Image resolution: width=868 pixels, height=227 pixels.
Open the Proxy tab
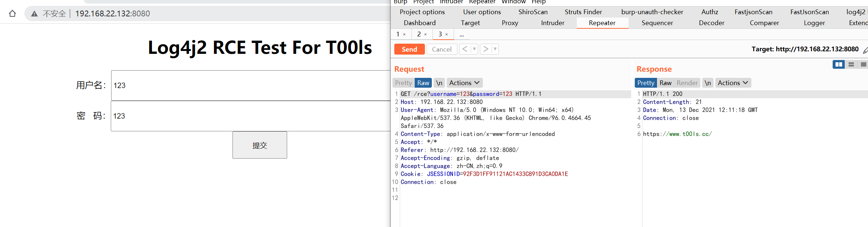510,23
